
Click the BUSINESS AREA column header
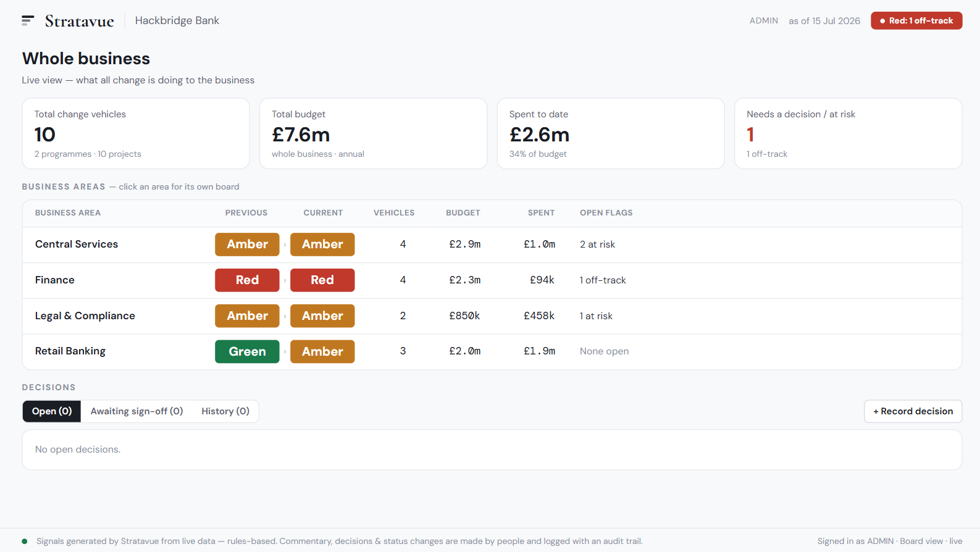click(68, 213)
